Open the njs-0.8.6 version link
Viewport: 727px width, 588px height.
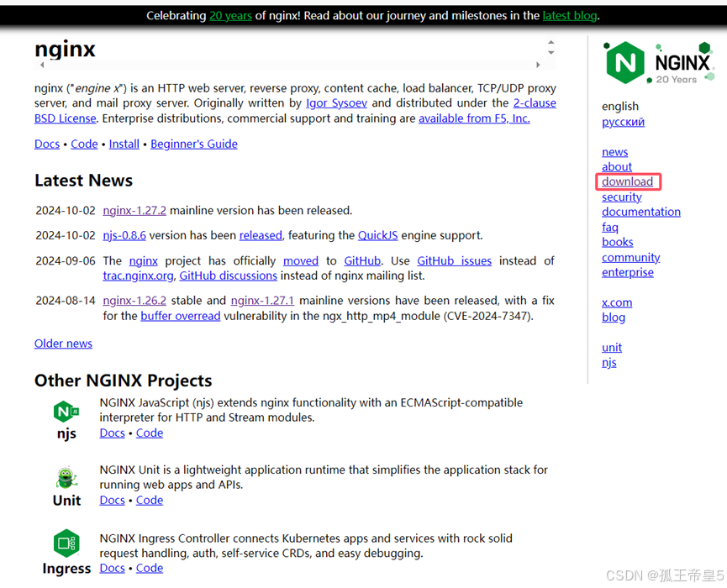tap(124, 235)
